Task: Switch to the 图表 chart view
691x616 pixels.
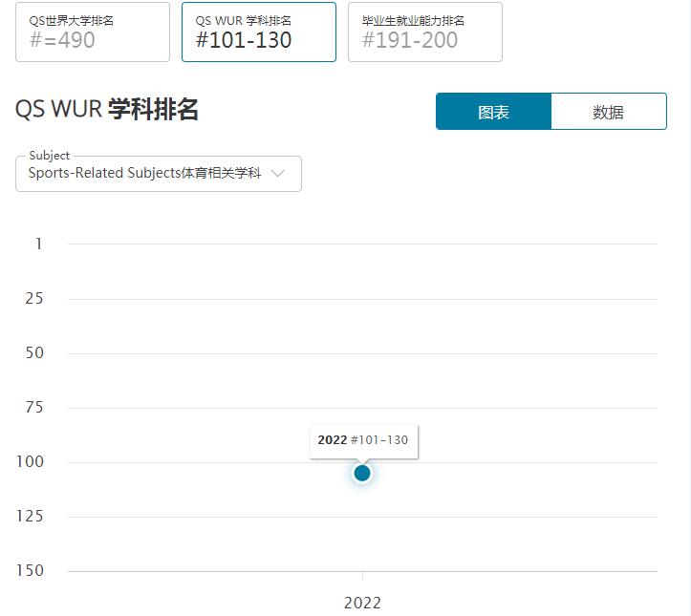Action: pos(493,112)
